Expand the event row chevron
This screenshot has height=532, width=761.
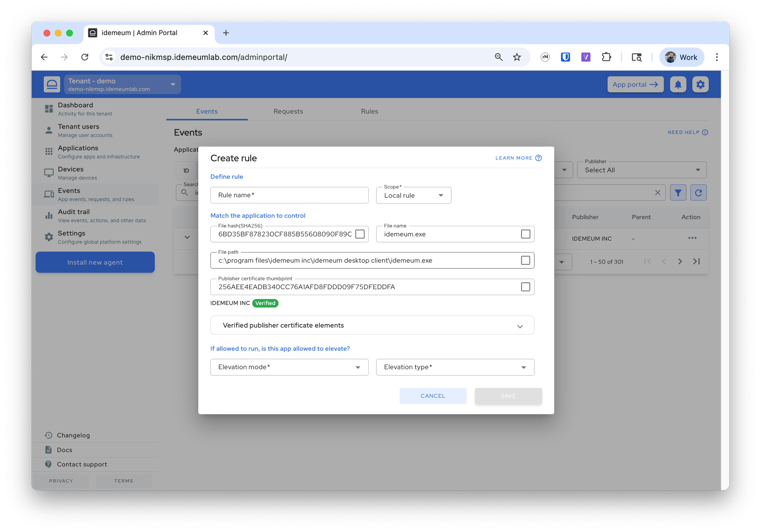(x=187, y=237)
